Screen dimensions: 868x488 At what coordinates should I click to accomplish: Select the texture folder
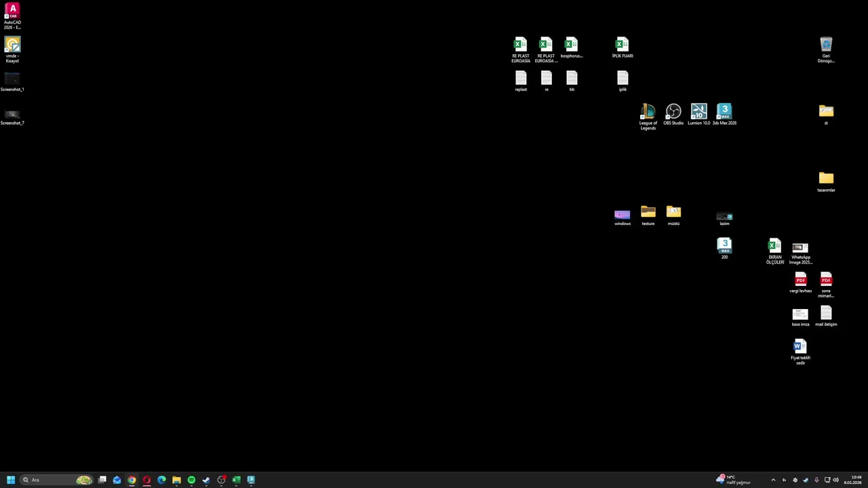[x=648, y=216]
